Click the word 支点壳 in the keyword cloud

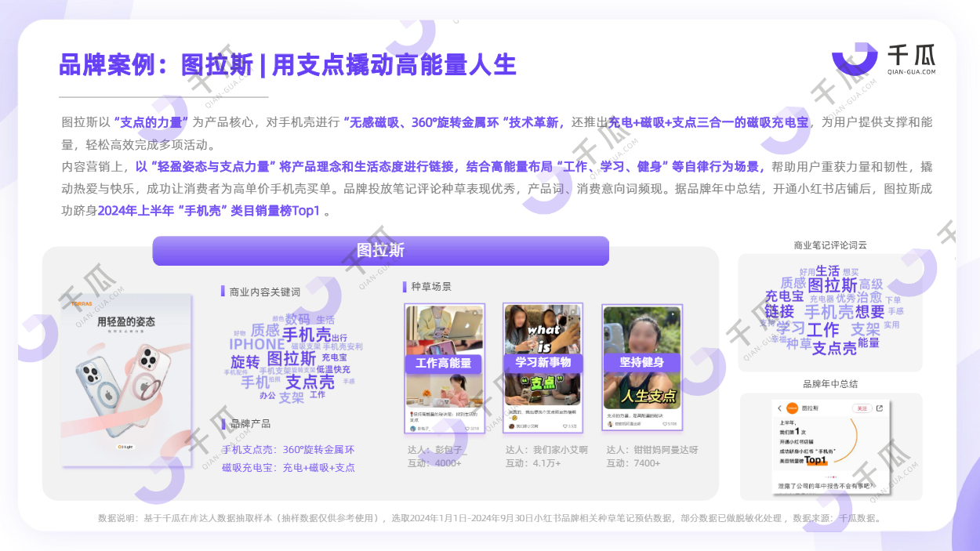310,382
